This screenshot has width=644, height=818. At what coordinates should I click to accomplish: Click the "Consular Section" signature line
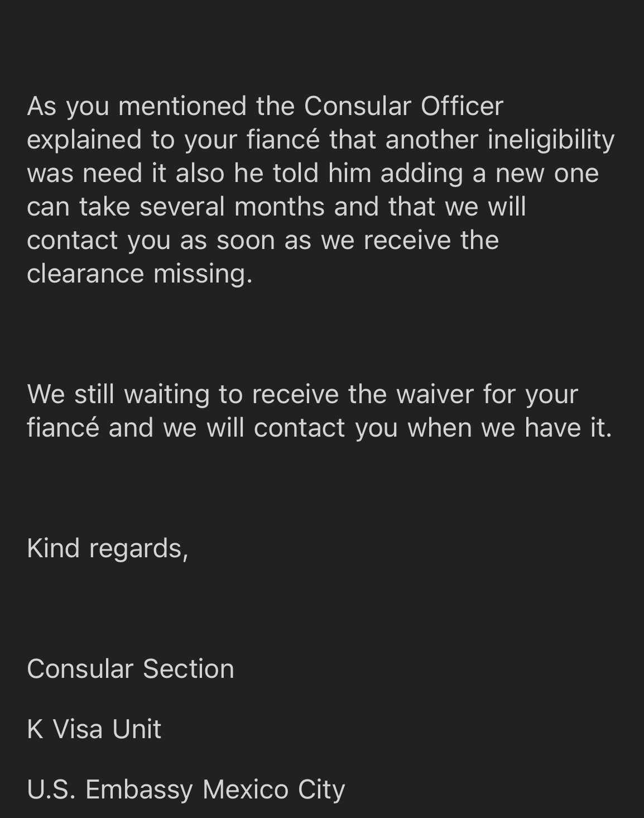tap(131, 669)
